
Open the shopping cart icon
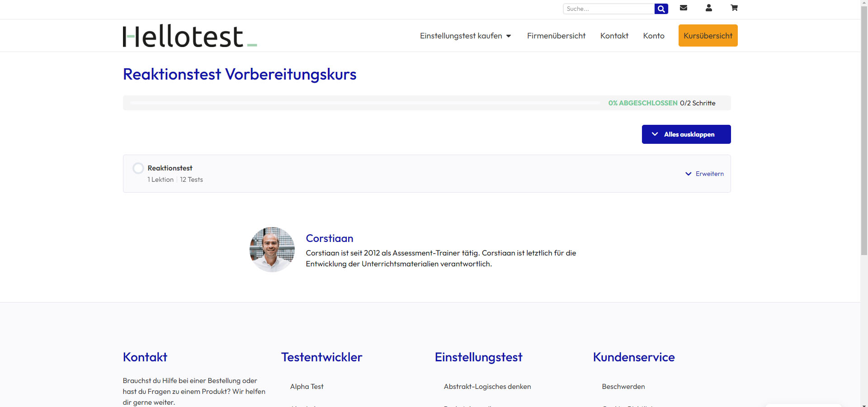pos(734,8)
